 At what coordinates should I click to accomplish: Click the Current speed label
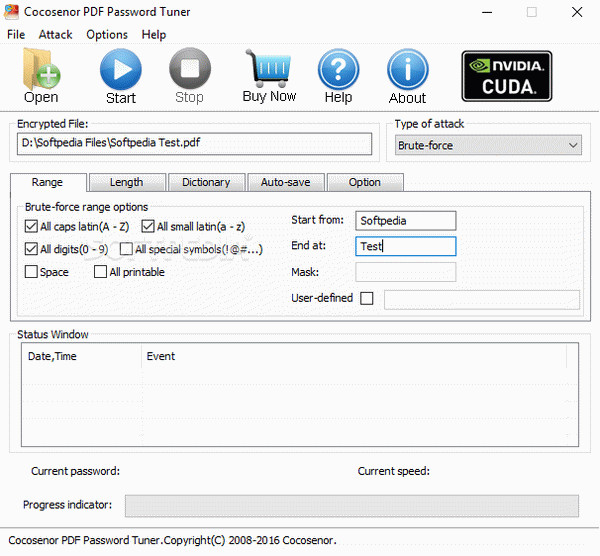coord(394,471)
